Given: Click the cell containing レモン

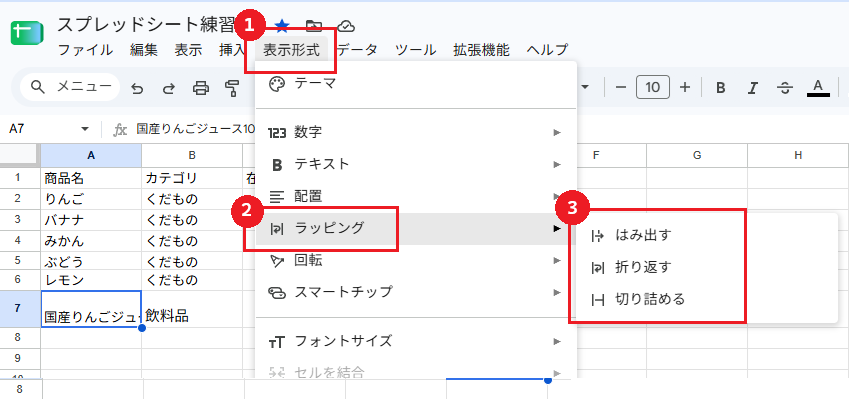Looking at the screenshot, I should tap(91, 280).
